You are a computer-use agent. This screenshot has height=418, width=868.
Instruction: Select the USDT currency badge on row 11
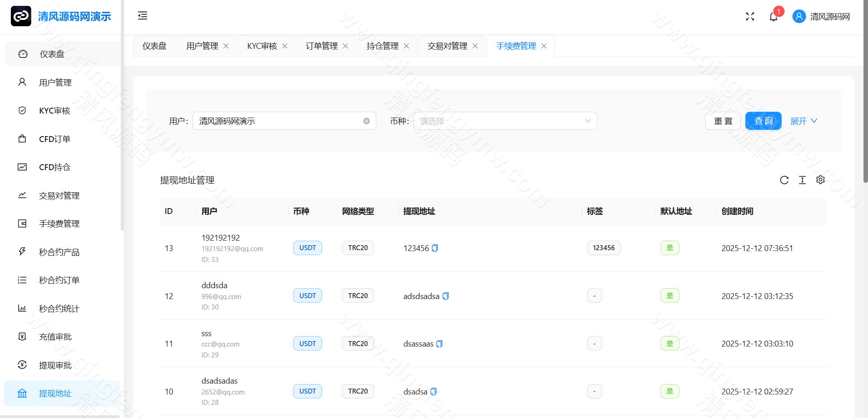coord(307,343)
